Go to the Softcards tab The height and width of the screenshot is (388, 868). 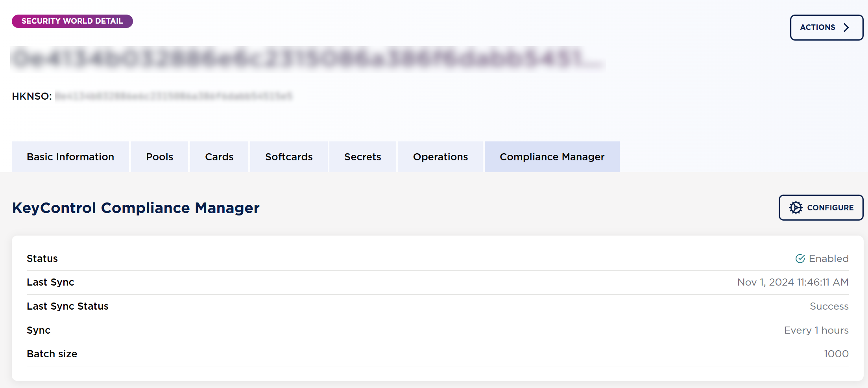[x=289, y=157]
